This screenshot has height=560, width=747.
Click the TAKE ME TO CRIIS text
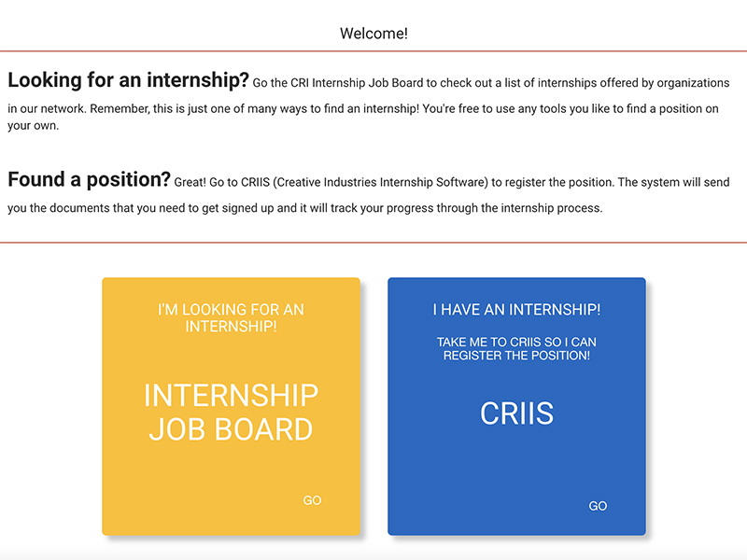pyautogui.click(x=516, y=342)
